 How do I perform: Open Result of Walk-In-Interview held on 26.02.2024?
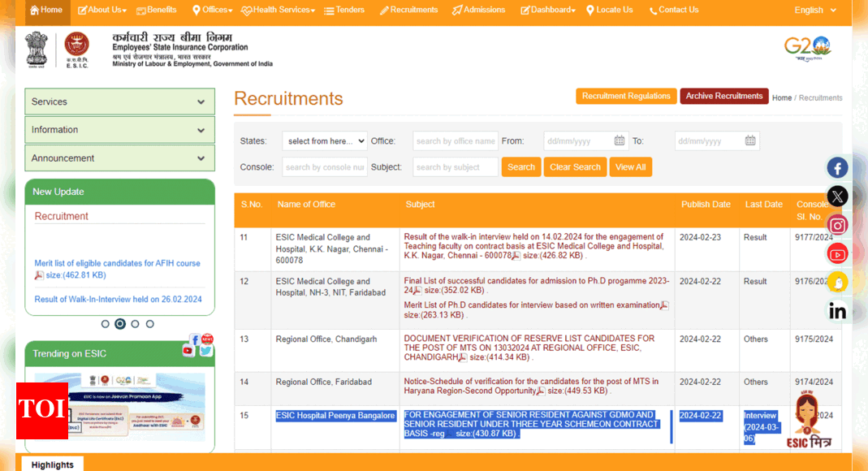tap(118, 300)
